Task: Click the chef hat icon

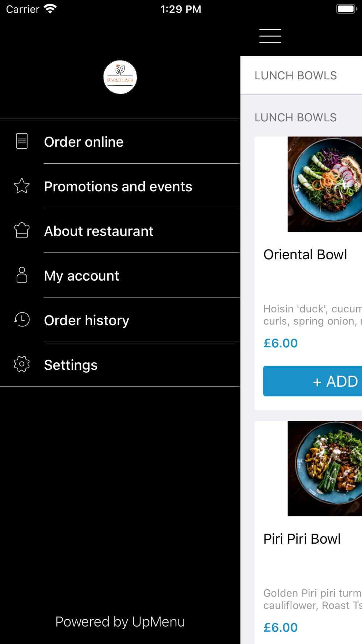Action: tap(22, 230)
